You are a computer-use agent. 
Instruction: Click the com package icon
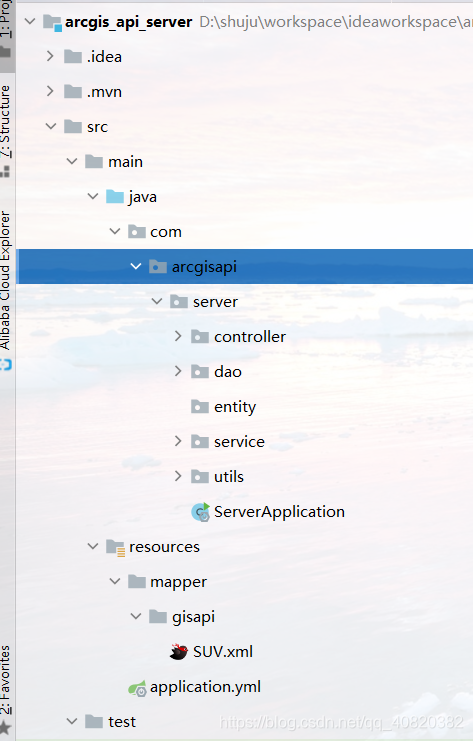pos(137,232)
